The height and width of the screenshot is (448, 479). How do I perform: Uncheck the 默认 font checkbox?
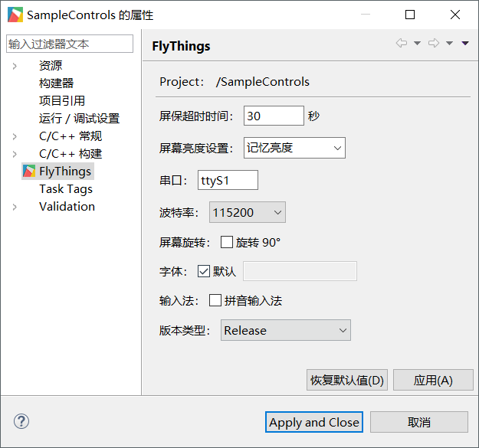tap(204, 271)
